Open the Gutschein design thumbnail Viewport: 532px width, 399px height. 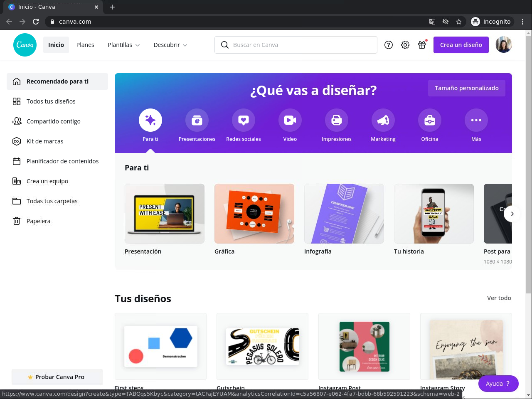[x=262, y=346]
